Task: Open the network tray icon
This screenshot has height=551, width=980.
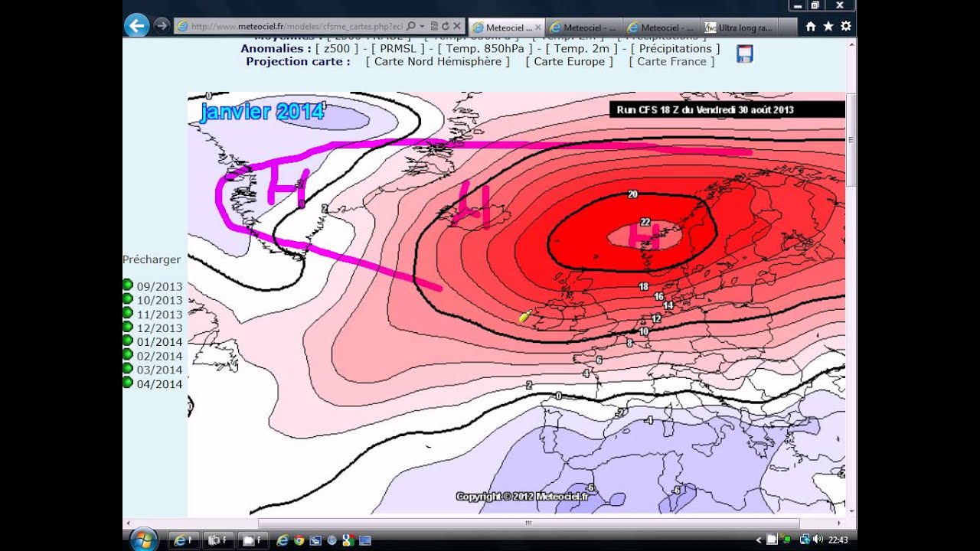Action: [804, 540]
